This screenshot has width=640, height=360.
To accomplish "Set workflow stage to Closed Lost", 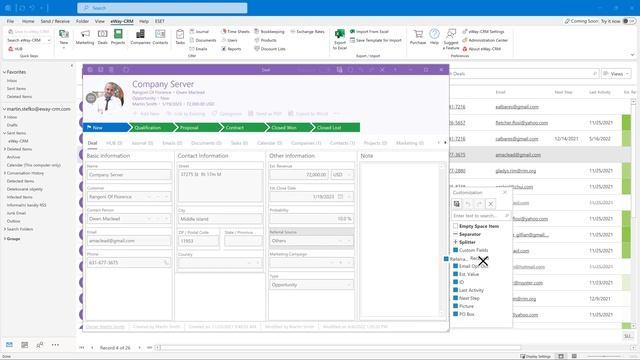I will pyautogui.click(x=335, y=128).
